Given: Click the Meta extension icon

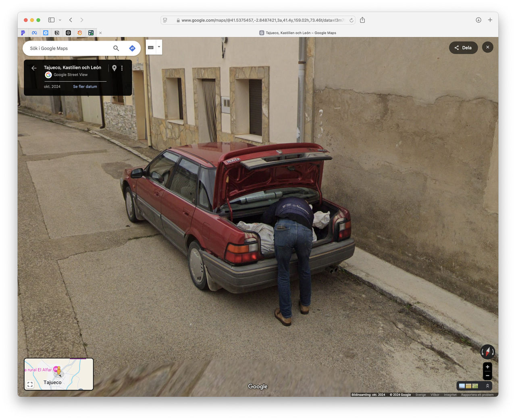Looking at the screenshot, I should click(34, 33).
